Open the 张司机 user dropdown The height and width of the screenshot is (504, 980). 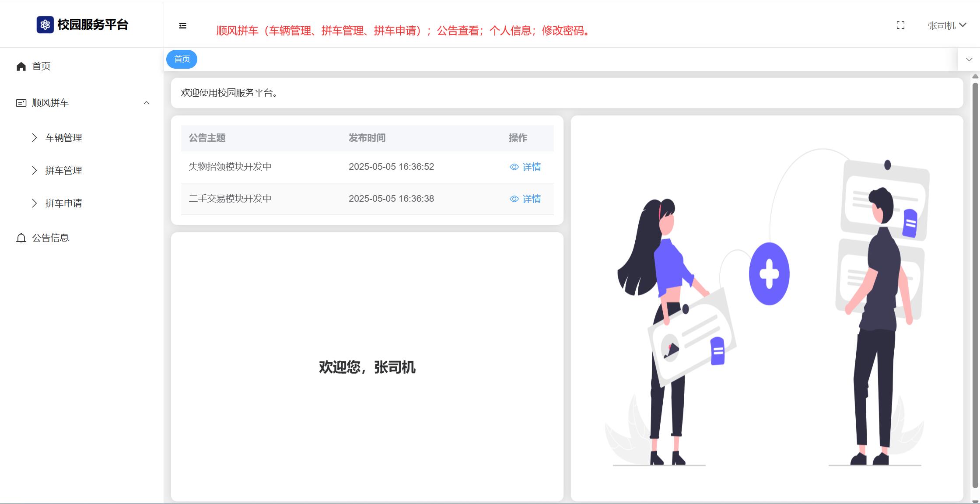tap(947, 25)
